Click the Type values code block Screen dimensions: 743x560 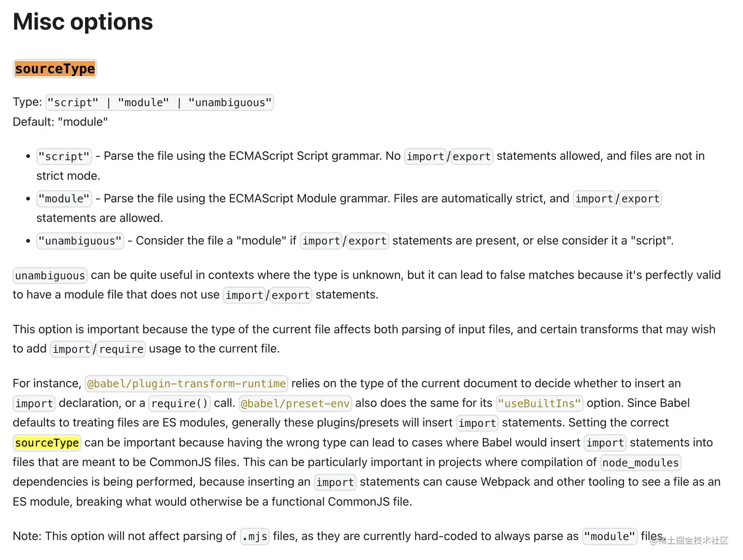coord(159,103)
